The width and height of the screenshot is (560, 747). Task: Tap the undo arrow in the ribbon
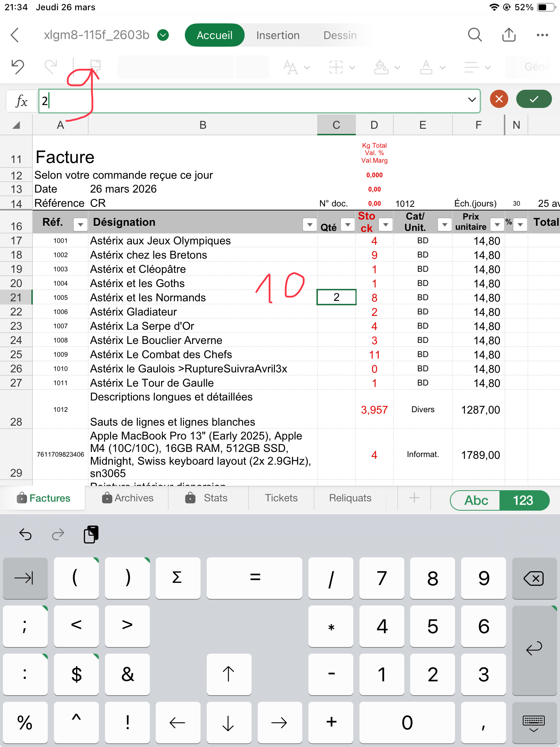[x=17, y=67]
